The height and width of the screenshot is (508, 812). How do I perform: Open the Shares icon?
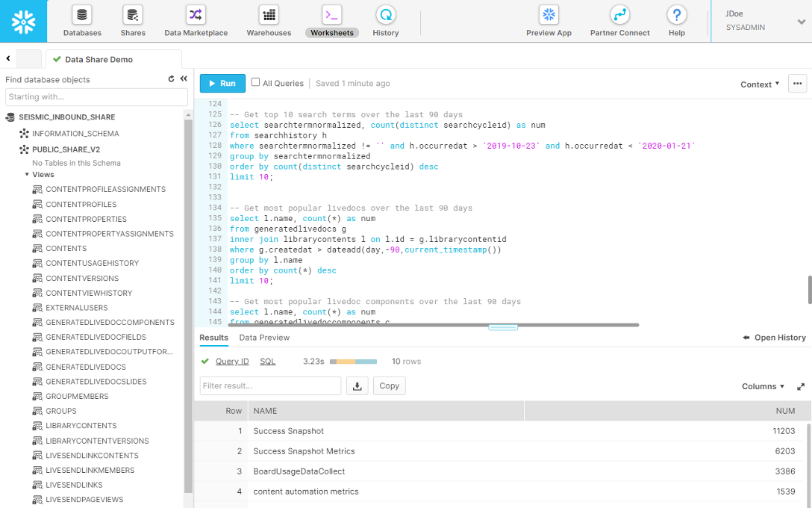pyautogui.click(x=133, y=15)
